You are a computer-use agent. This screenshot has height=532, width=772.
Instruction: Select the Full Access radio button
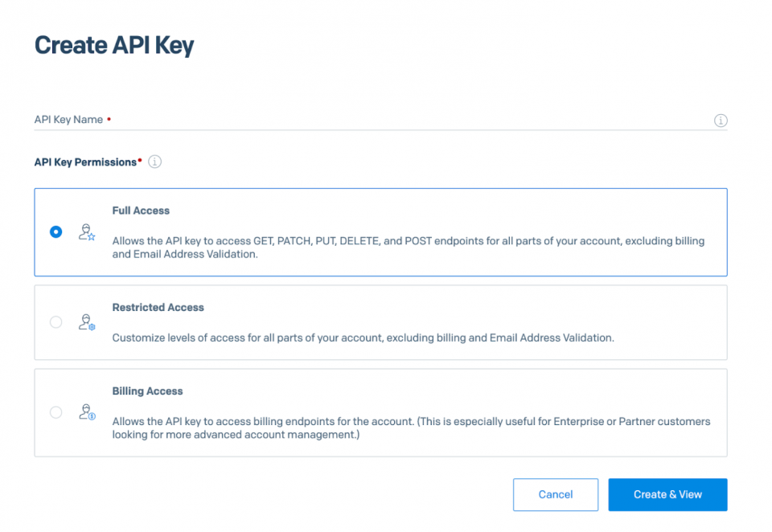click(x=55, y=232)
